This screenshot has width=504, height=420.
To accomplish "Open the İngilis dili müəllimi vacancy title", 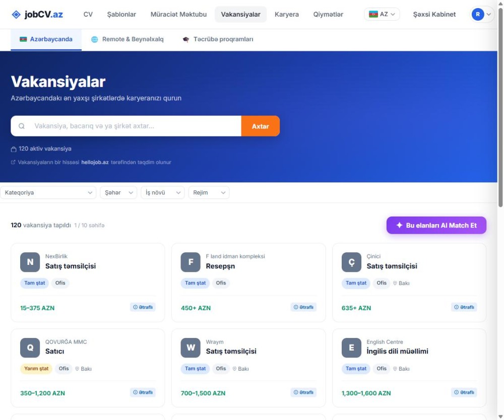I will [397, 352].
